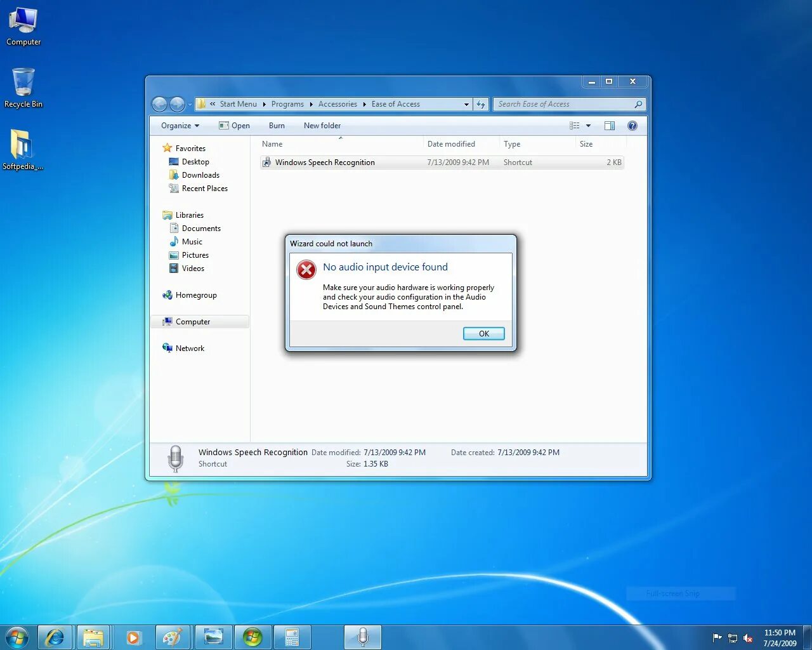Minimize the Explorer window
Image resolution: width=812 pixels, height=650 pixels.
click(x=591, y=82)
